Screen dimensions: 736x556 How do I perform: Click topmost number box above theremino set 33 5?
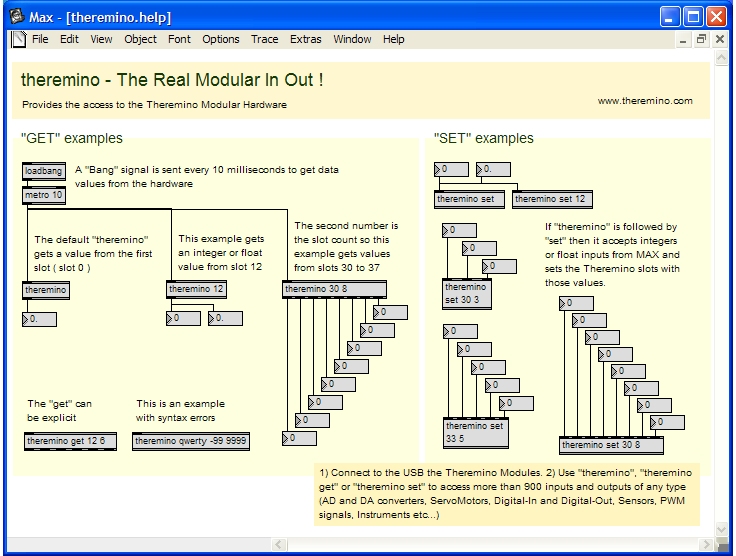click(460, 331)
